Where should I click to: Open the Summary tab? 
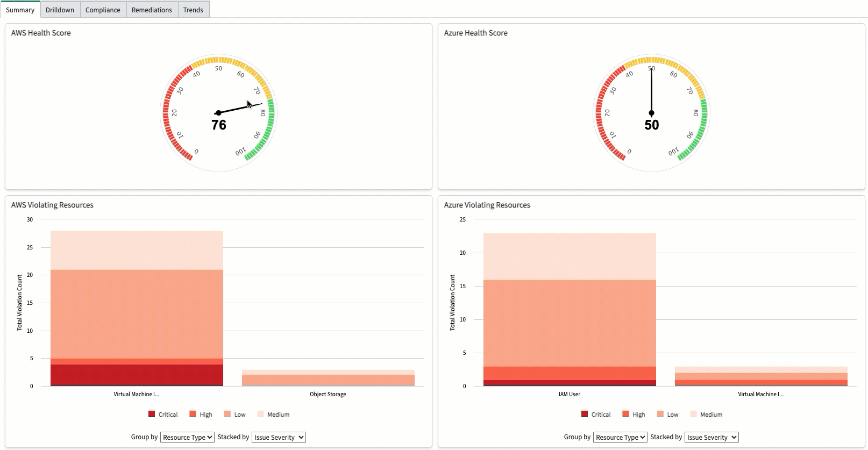[x=20, y=10]
